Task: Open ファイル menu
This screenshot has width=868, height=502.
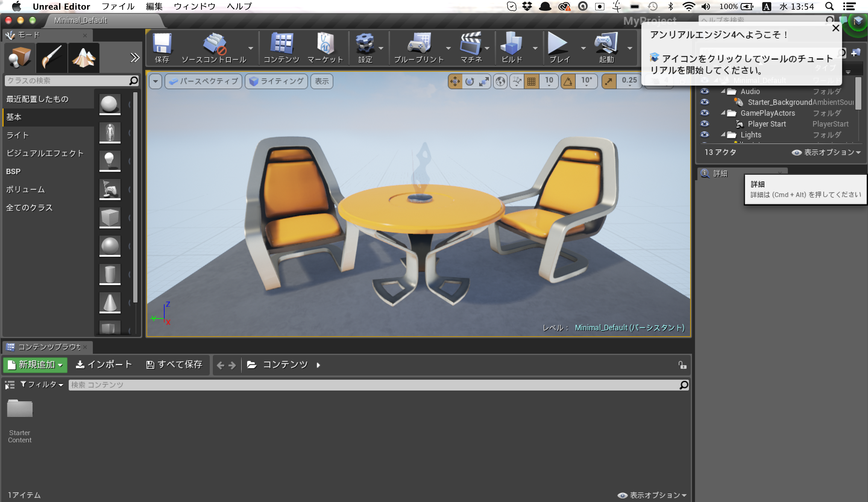Action: point(118,7)
